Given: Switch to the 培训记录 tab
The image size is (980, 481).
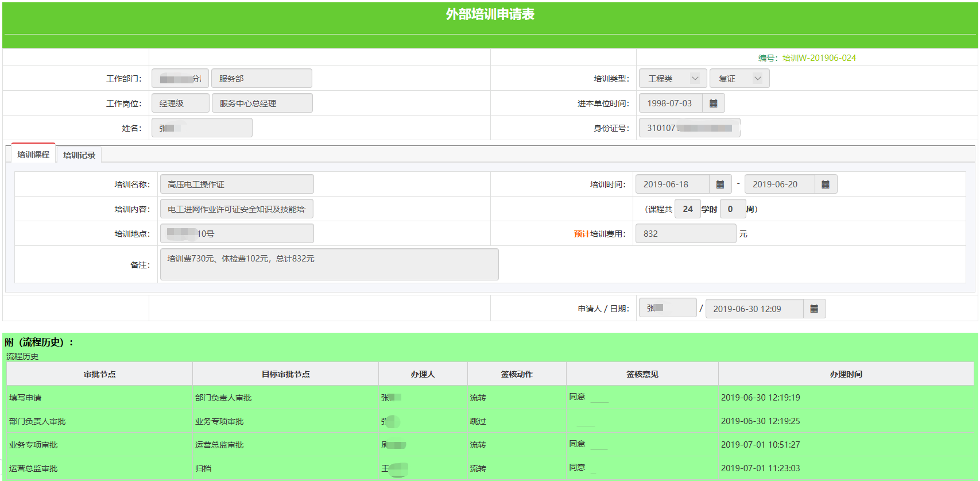Looking at the screenshot, I should click(79, 155).
